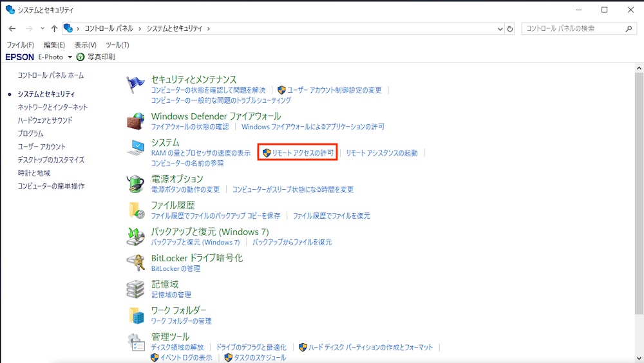Viewport: 644px width, 363px height.
Task: Open Windows ファイアウォールによるアプリケーションの許可 link
Action: 313,127
